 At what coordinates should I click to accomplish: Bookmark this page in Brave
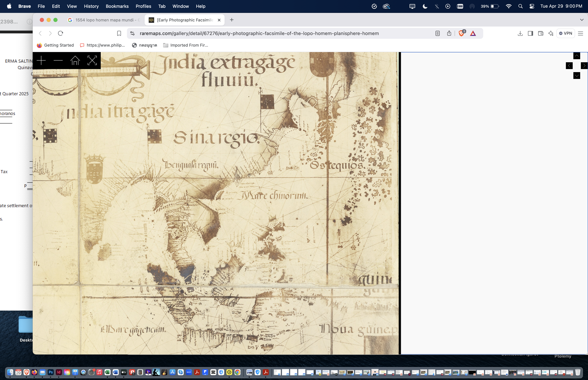(x=119, y=33)
